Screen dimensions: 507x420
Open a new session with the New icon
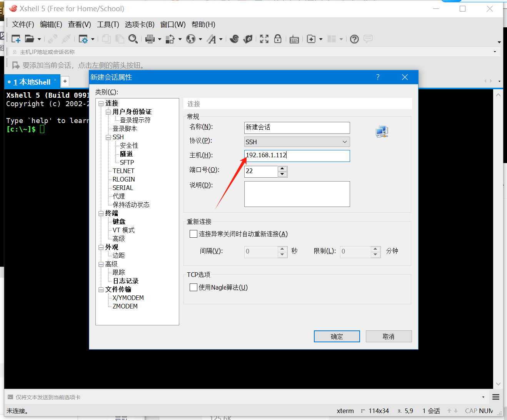point(15,38)
